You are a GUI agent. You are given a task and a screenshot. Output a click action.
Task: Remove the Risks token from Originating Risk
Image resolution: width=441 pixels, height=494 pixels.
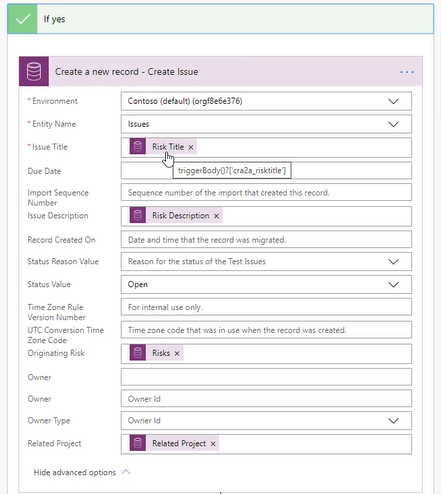(177, 353)
